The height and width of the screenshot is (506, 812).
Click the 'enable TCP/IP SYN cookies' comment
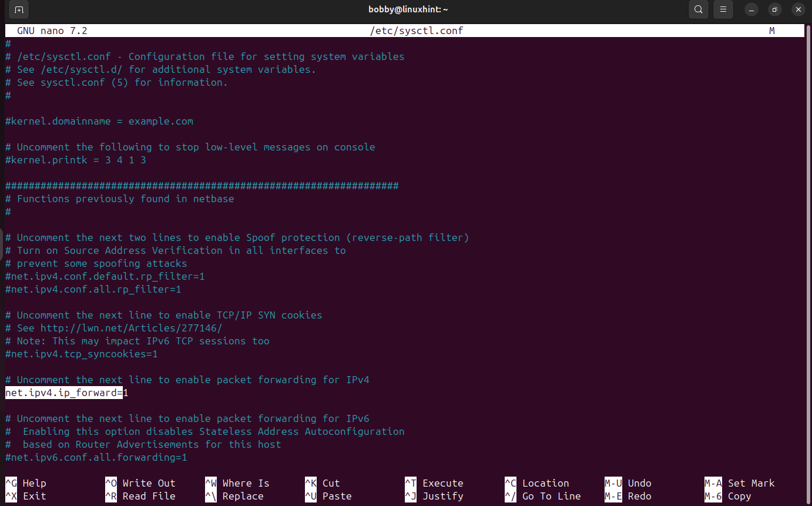(x=164, y=315)
